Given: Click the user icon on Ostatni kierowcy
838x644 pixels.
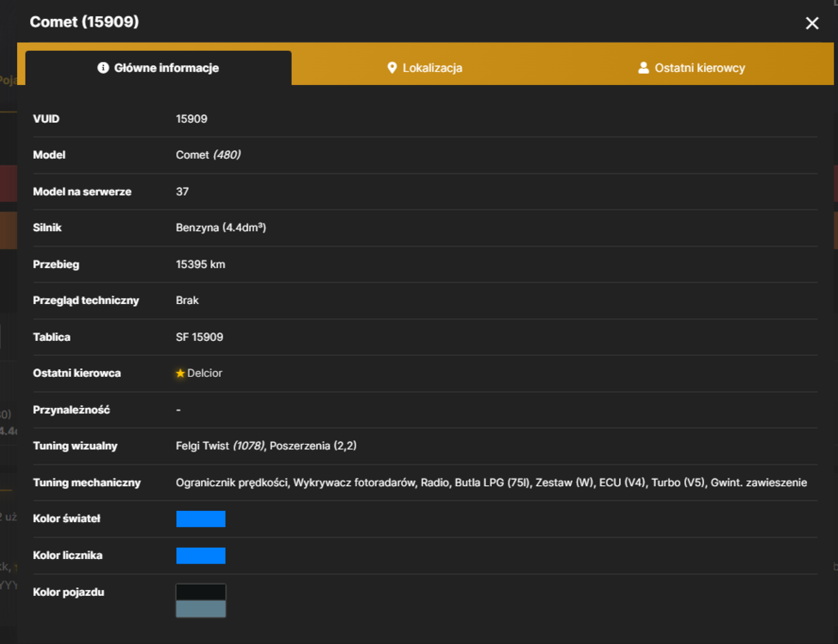Looking at the screenshot, I should point(643,68).
